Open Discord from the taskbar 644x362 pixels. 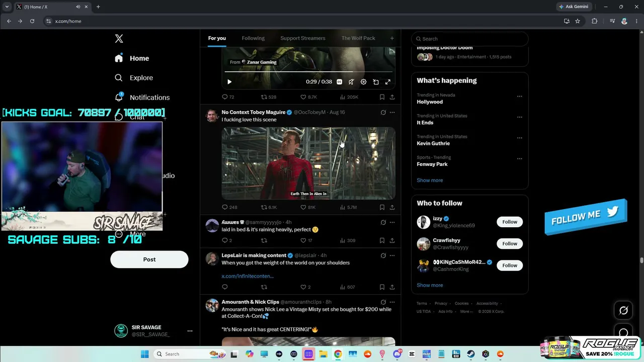pos(397,354)
